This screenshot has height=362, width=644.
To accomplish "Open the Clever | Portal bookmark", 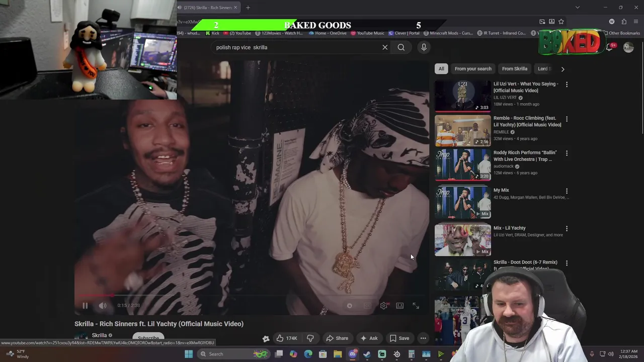I will click(404, 33).
